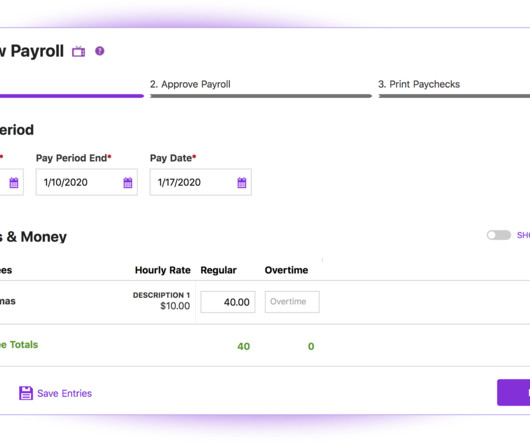Click the Pay Date input field
This screenshot has height=442, width=530.
click(x=200, y=182)
